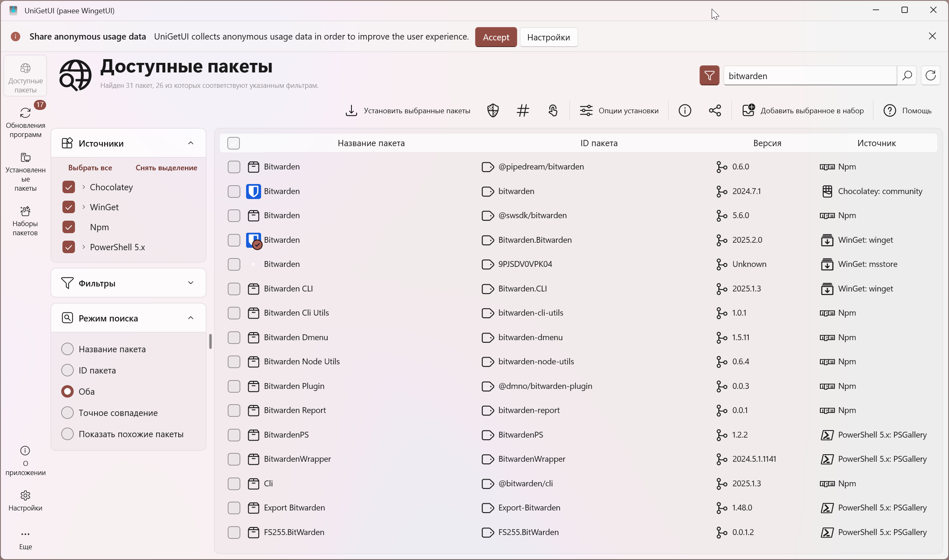The image size is (949, 560).
Task: Click the filter funnel button beside search
Action: pyautogui.click(x=709, y=76)
